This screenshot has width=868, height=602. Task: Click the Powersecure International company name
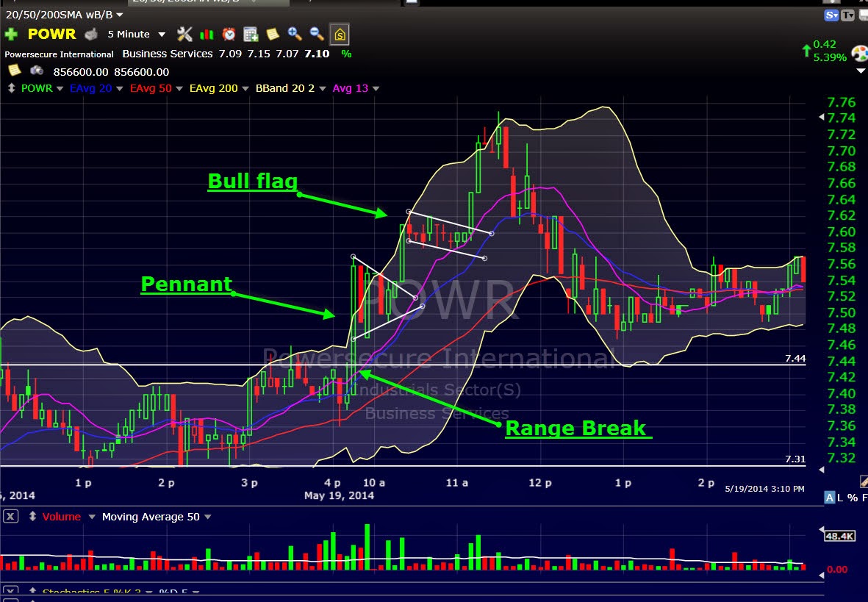pos(59,54)
